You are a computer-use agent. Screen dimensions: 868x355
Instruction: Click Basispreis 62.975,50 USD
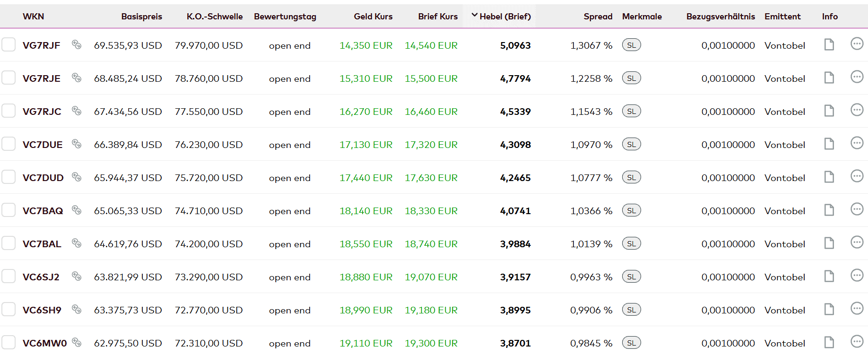pyautogui.click(x=128, y=343)
